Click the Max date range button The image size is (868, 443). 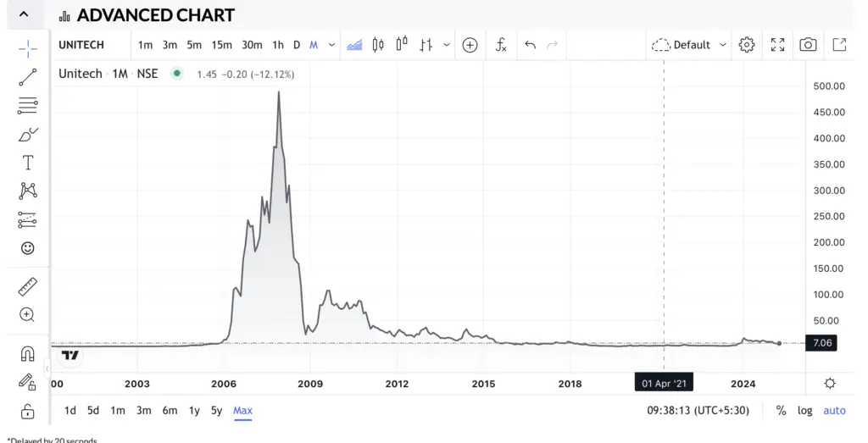[x=242, y=411]
